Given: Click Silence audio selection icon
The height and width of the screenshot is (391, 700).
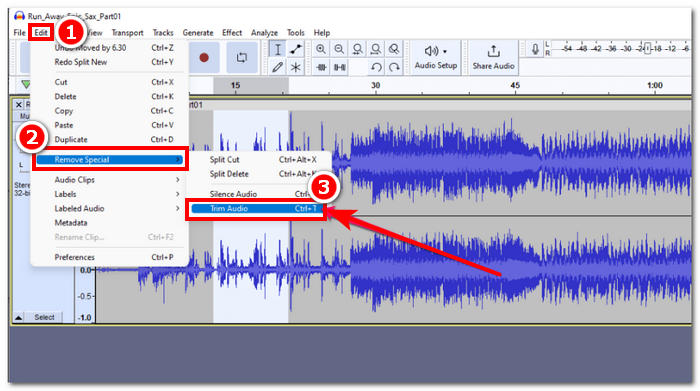Looking at the screenshot, I should pos(340,67).
